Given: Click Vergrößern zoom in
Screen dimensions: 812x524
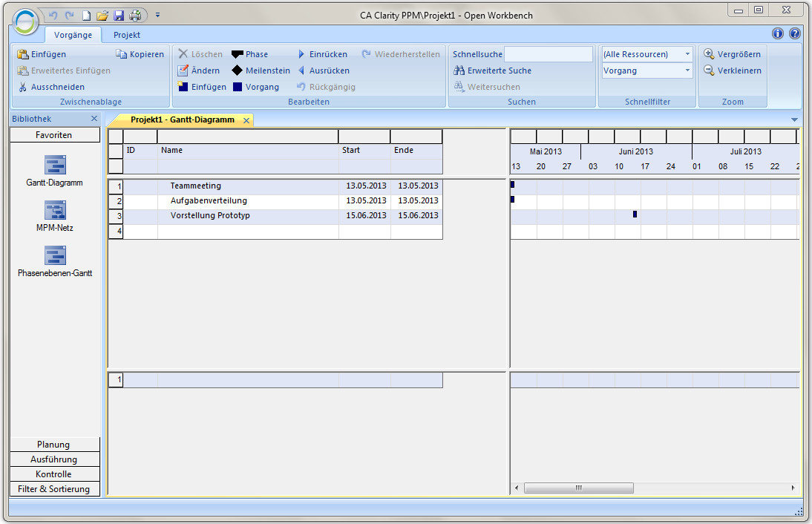Looking at the screenshot, I should point(733,54).
